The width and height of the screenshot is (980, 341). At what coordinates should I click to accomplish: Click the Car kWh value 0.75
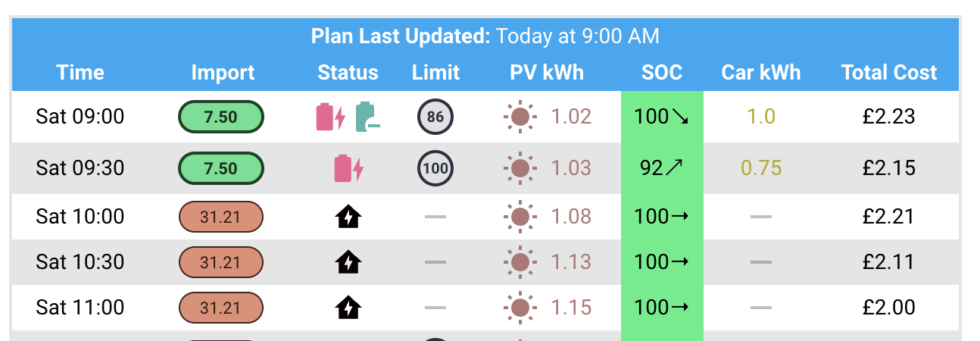pos(760,167)
